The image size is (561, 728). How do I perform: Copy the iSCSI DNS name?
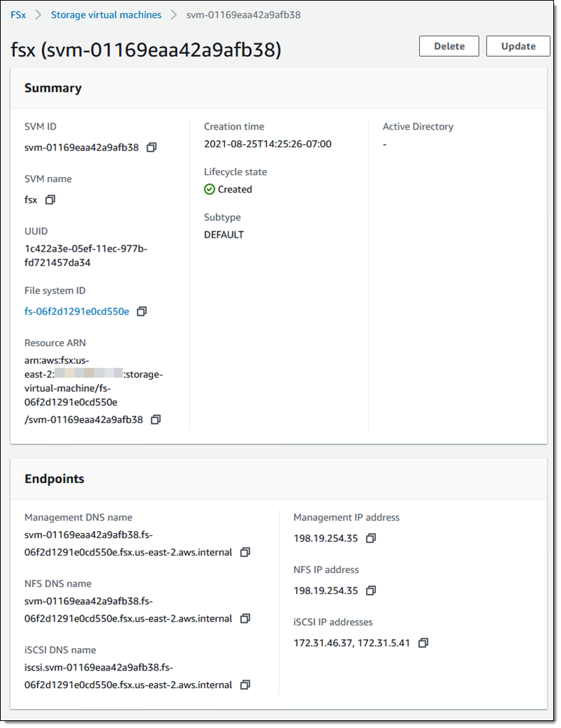point(245,685)
